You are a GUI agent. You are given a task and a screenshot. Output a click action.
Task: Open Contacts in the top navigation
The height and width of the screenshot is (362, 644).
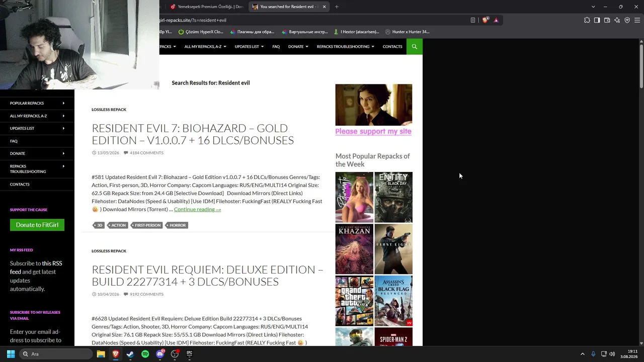point(392,47)
